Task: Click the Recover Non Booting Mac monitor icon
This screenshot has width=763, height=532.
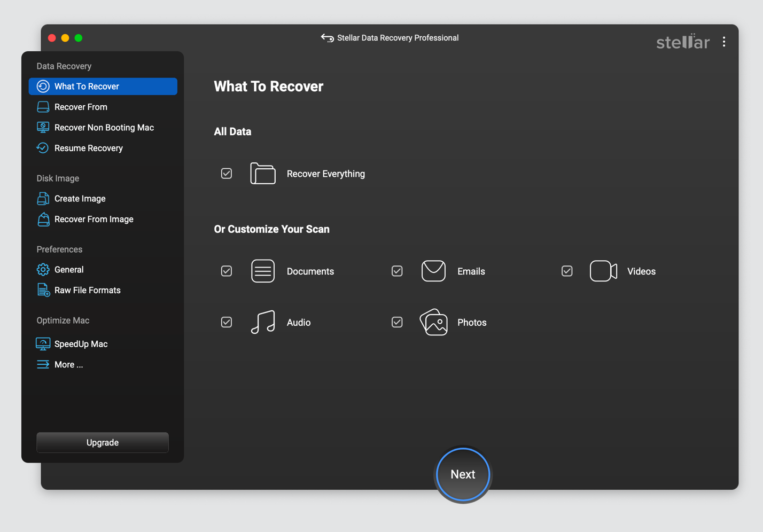Action: click(43, 128)
